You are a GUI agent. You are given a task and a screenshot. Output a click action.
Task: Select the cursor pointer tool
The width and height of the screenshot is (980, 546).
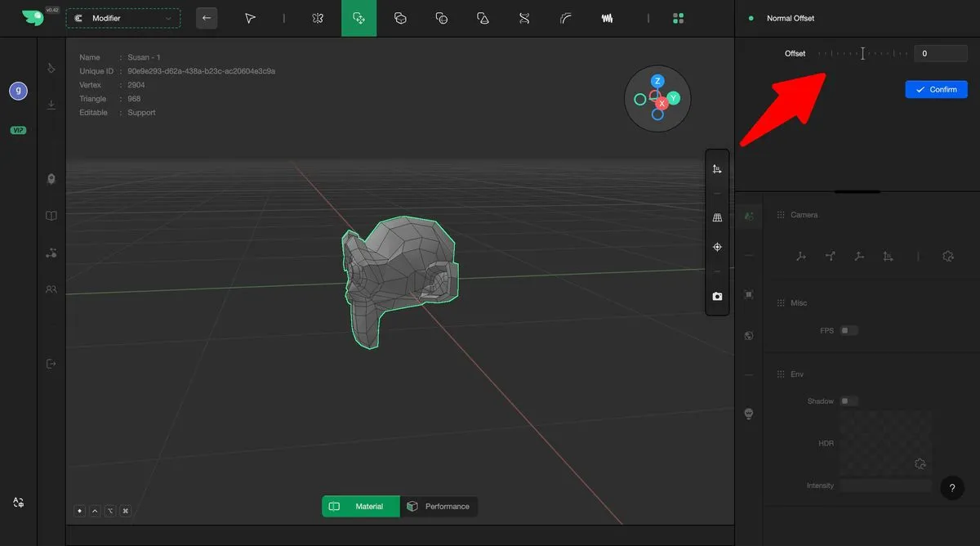(x=251, y=18)
